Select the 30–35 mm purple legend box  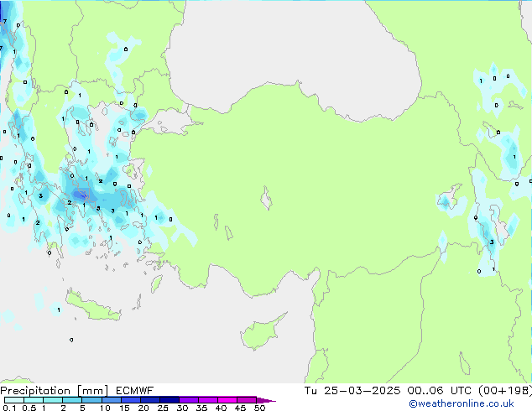[188, 400]
